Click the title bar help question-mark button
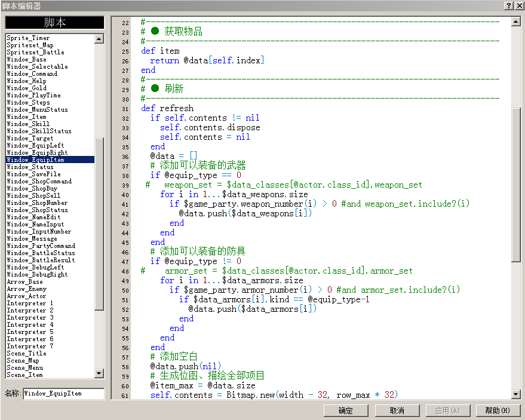 tap(508, 6)
